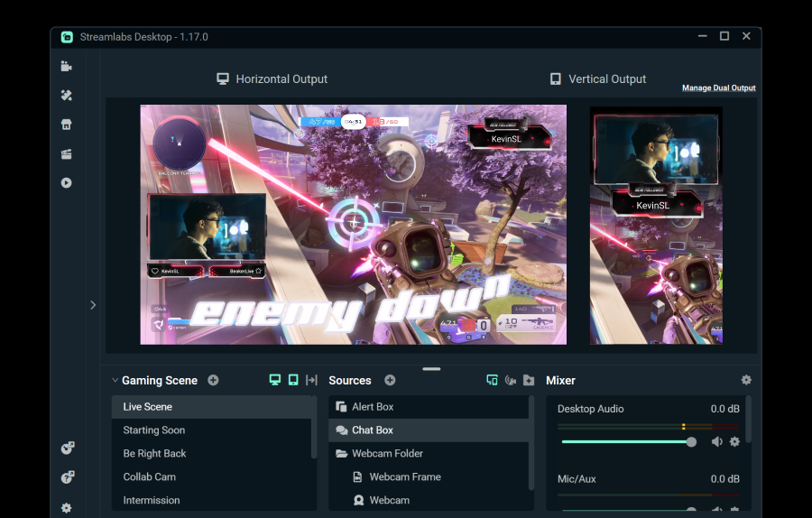Screen dimensions: 812x518
Task: Toggle vertical display icon in Scenes header
Action: 293,380
